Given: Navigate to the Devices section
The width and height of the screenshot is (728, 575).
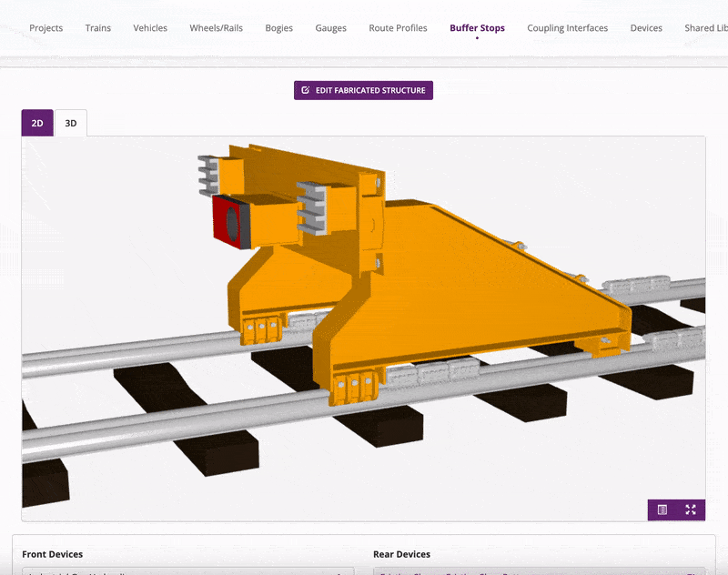Looking at the screenshot, I should [x=646, y=28].
